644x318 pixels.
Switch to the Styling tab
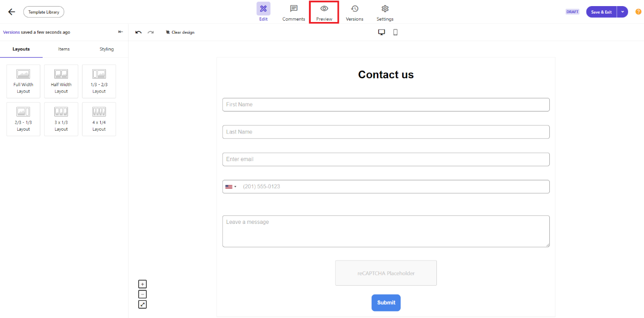(106, 49)
